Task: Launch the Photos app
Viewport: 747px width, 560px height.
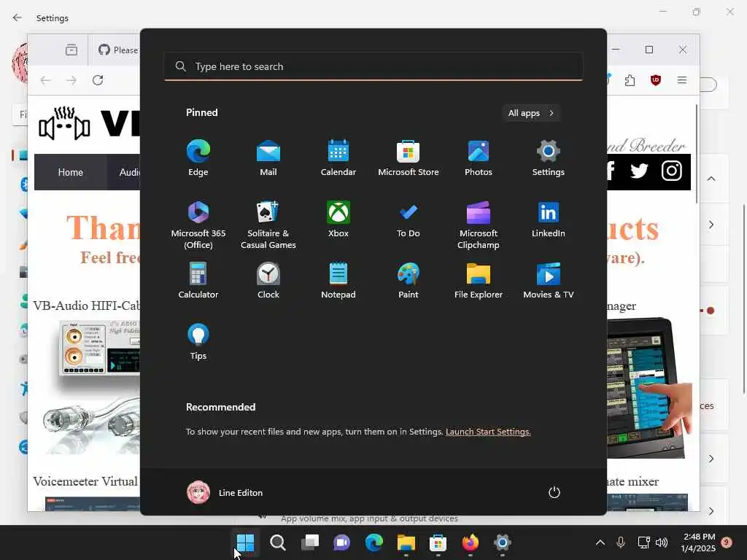Action: (x=479, y=158)
